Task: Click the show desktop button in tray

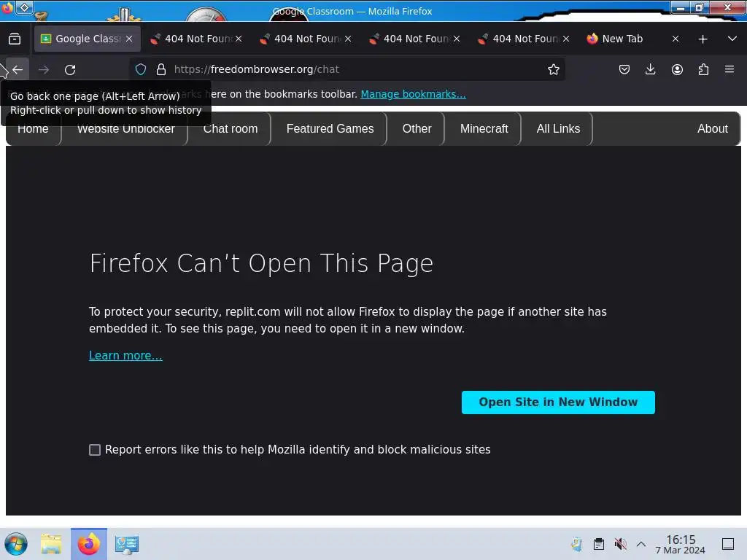Action: (x=728, y=544)
